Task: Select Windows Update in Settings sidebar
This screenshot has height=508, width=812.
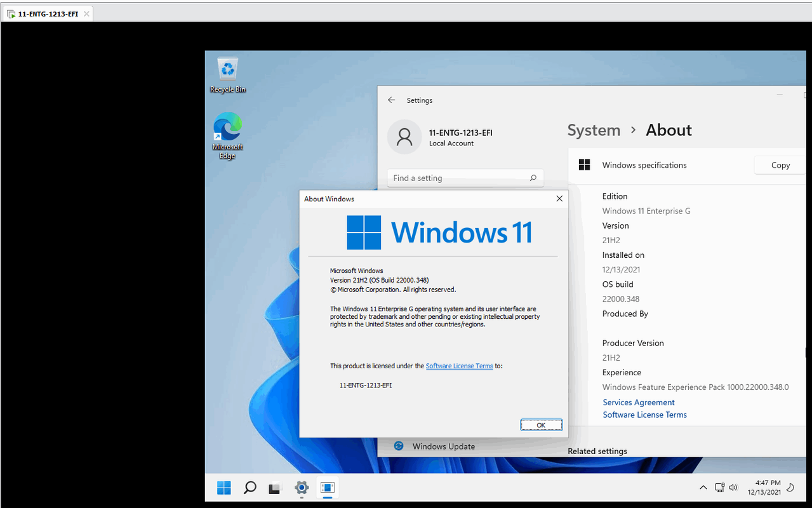Action: pos(444,446)
